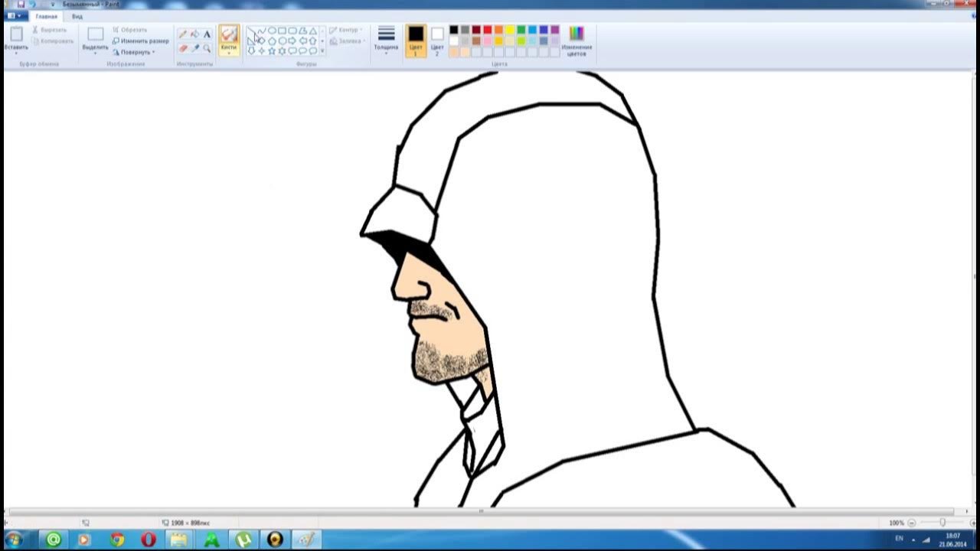Select the Fill with color bucket tool
Image resolution: width=980 pixels, height=551 pixels.
click(194, 34)
